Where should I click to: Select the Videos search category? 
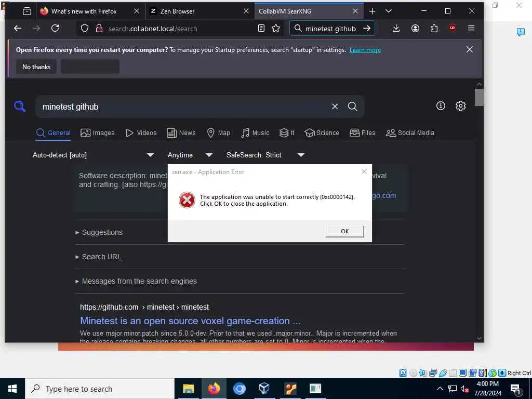point(141,133)
